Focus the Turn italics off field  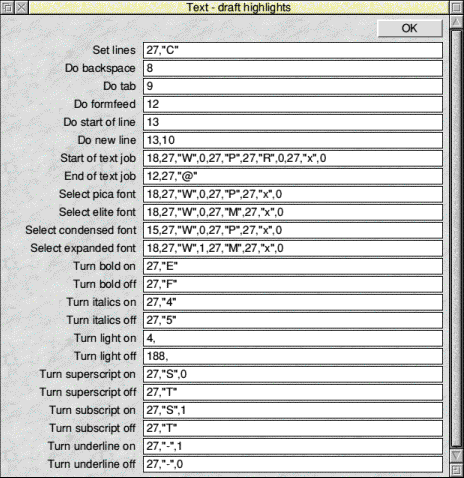click(x=293, y=320)
